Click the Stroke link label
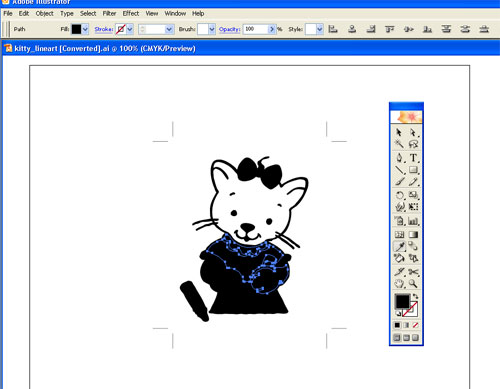 pos(104,29)
